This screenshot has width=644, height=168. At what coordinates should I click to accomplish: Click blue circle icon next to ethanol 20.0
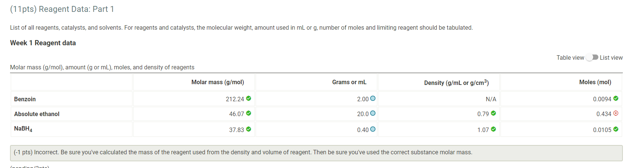(x=373, y=113)
